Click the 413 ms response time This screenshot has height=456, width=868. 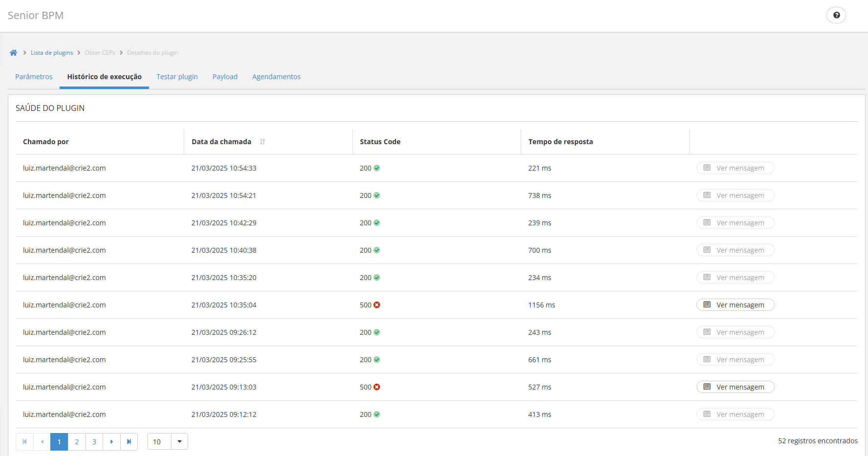[x=540, y=414]
